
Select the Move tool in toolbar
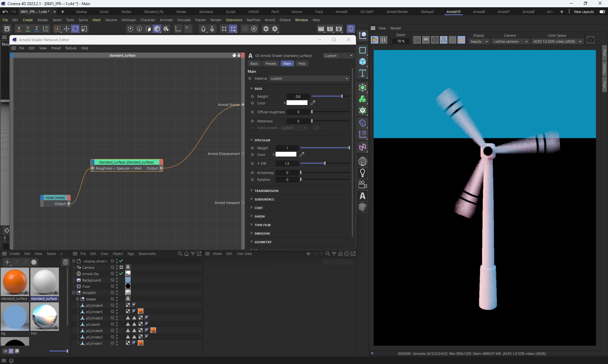66,29
